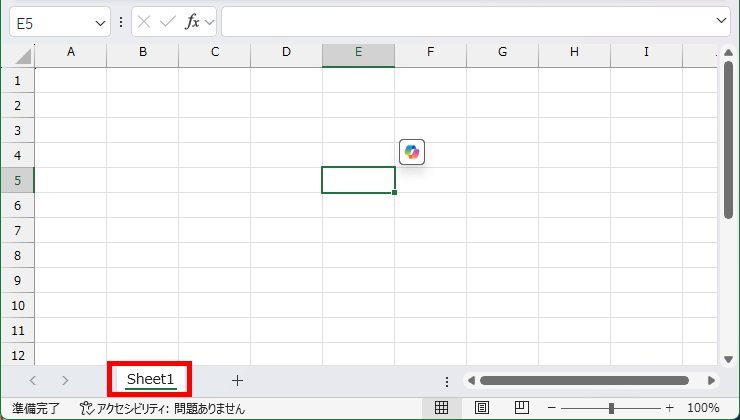Click the 準備完了 status text
Screen dimensions: 740x420
click(36, 408)
